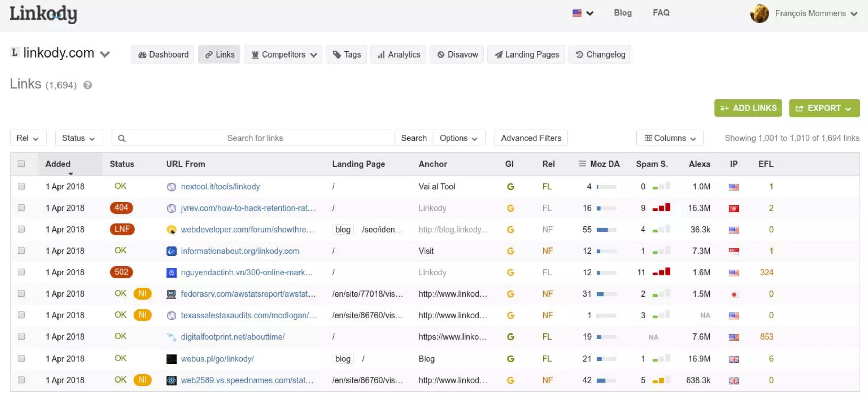Focus the Search for links field
The width and height of the screenshot is (868, 401).
click(x=255, y=138)
